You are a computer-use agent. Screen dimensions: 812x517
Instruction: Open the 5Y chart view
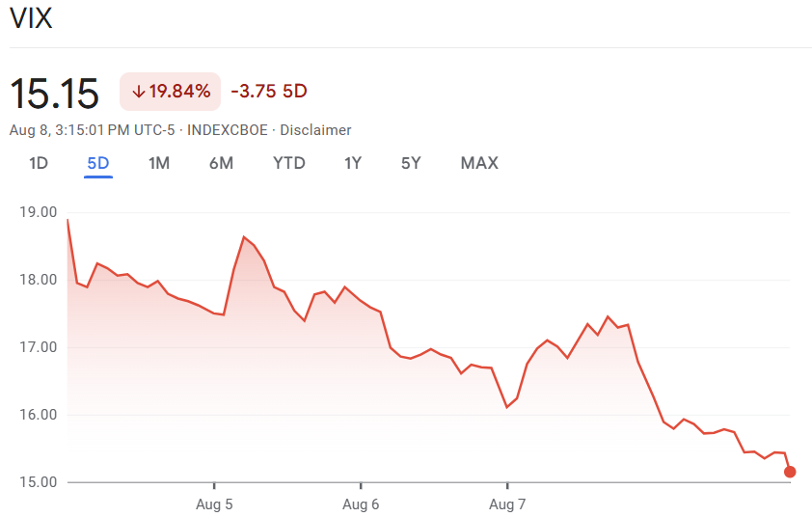pos(411,163)
